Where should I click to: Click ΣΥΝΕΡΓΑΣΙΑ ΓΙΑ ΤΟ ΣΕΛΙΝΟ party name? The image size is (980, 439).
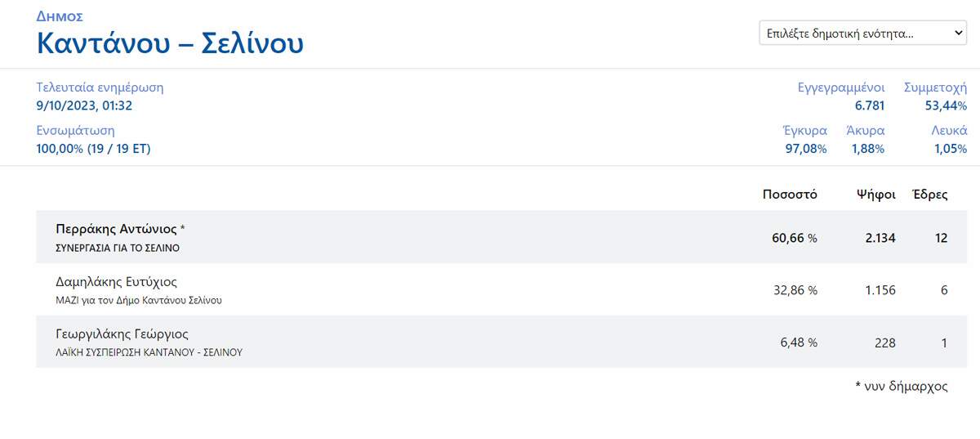117,247
